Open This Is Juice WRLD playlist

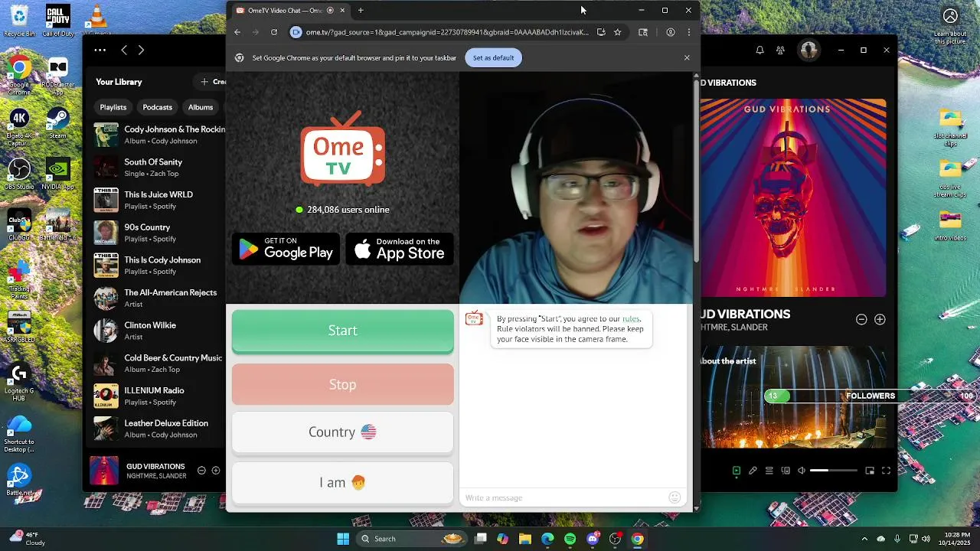159,200
